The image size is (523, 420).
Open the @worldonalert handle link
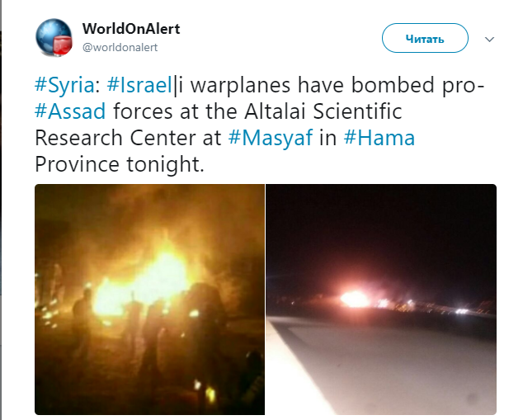(x=120, y=47)
